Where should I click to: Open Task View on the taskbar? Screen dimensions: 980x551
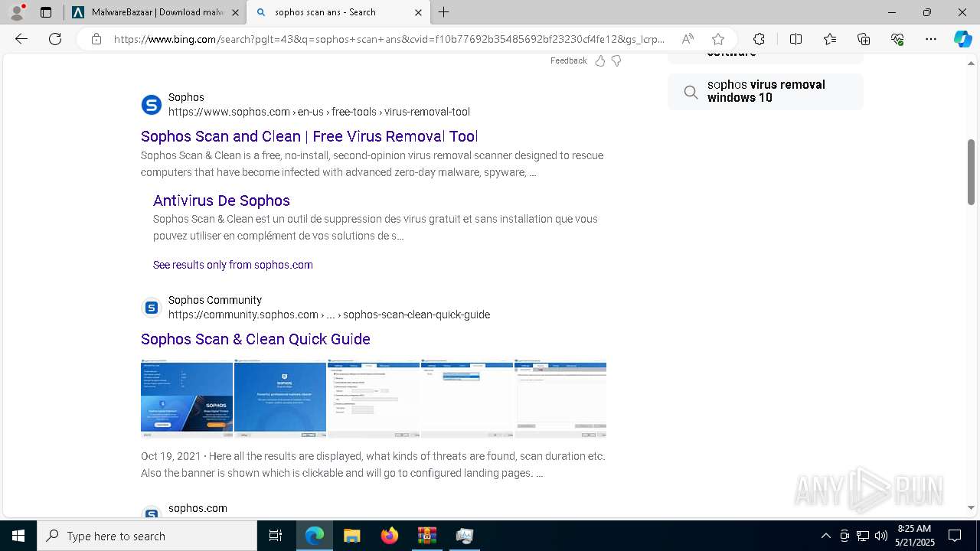[276, 536]
